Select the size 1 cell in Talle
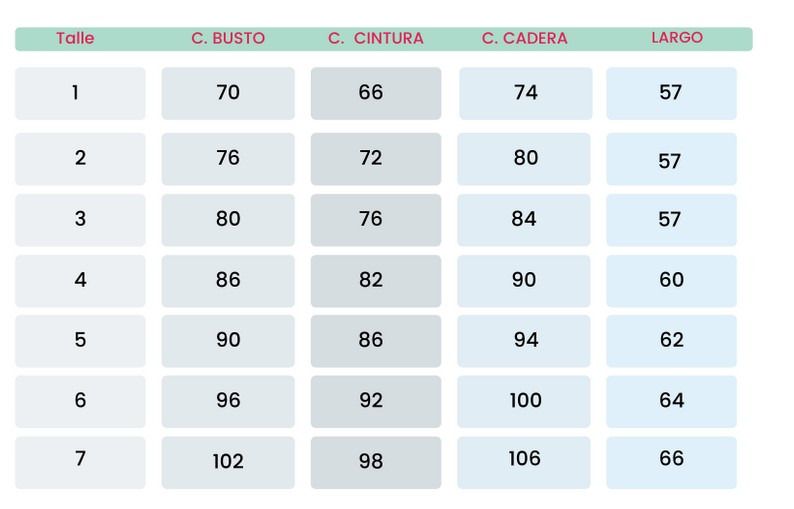Image resolution: width=794 pixels, height=509 pixels. [x=80, y=93]
